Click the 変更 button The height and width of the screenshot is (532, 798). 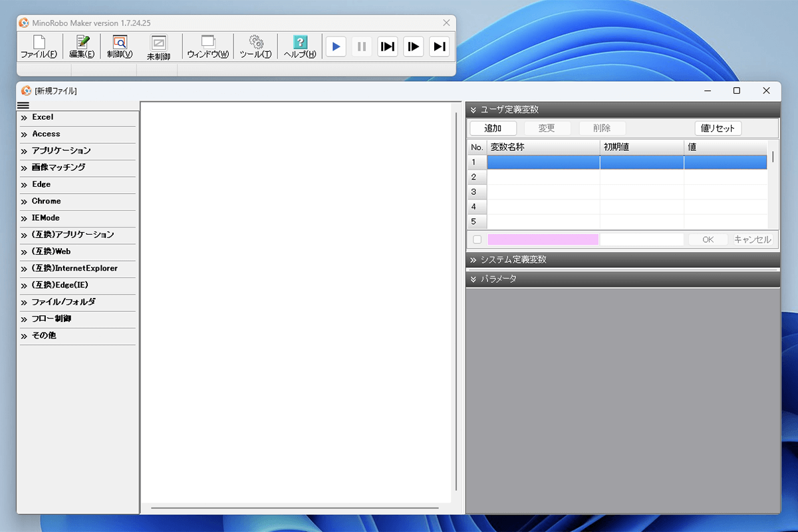coord(547,128)
